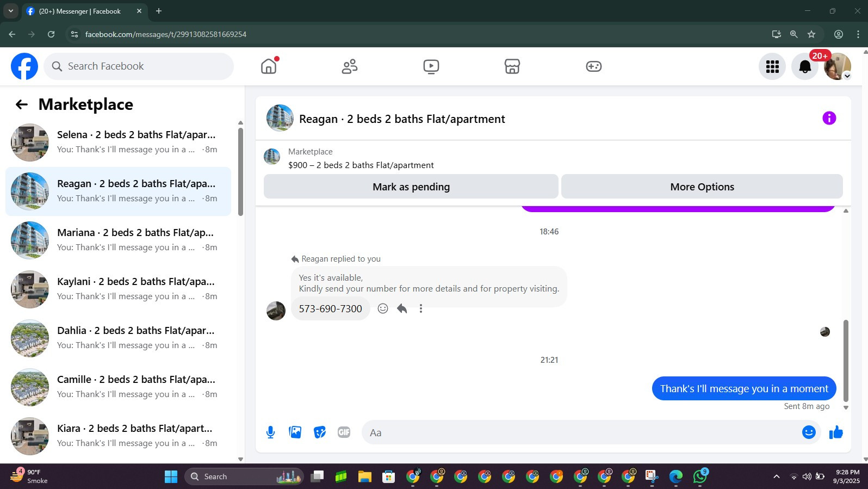Open the Gaming controller icon
Image resolution: width=868 pixels, height=489 pixels.
click(x=593, y=66)
